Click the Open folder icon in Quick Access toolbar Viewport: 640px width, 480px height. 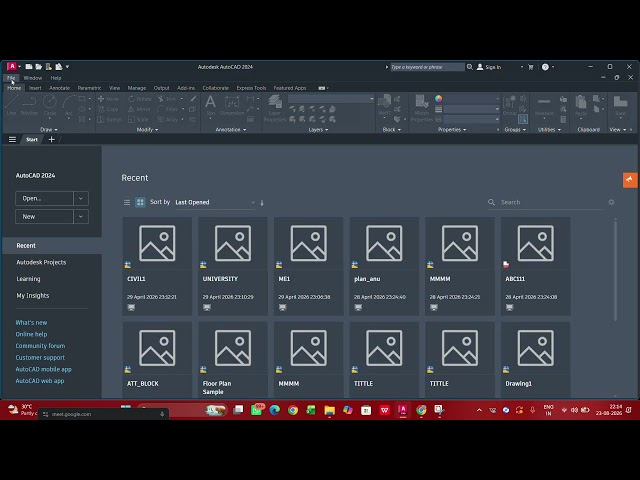click(39, 67)
